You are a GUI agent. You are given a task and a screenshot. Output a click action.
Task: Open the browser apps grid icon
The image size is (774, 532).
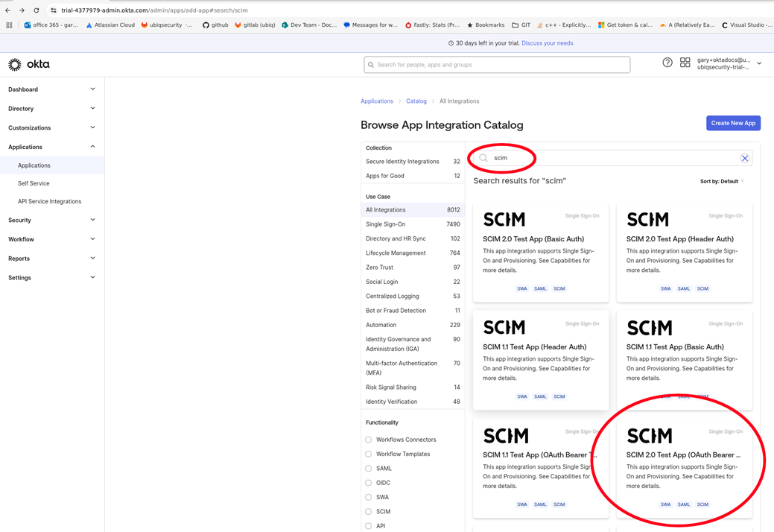pos(9,25)
